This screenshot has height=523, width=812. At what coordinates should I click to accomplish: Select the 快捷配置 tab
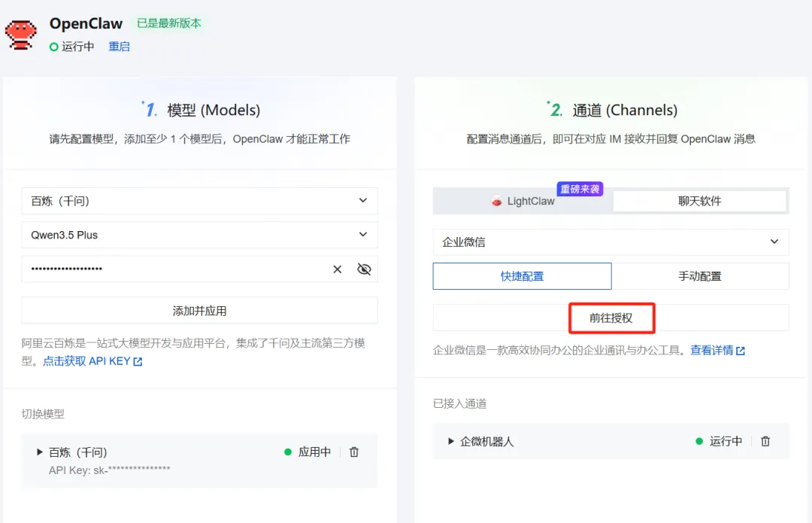(522, 276)
